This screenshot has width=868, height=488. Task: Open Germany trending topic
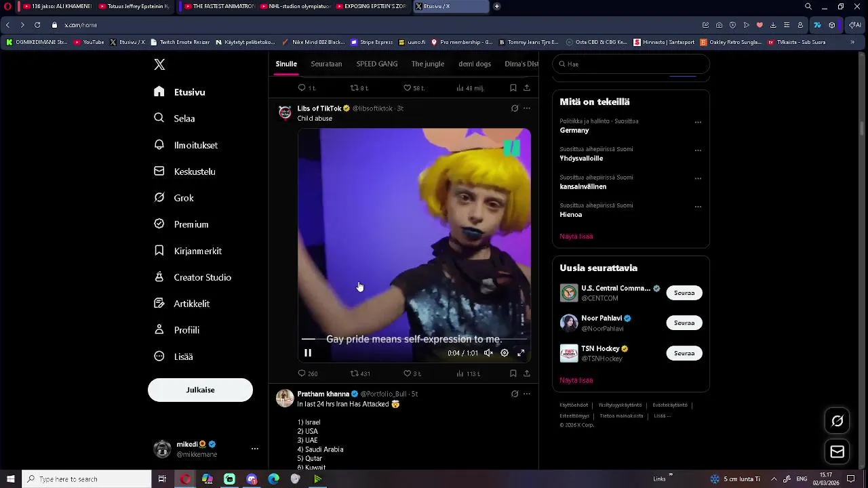[574, 130]
